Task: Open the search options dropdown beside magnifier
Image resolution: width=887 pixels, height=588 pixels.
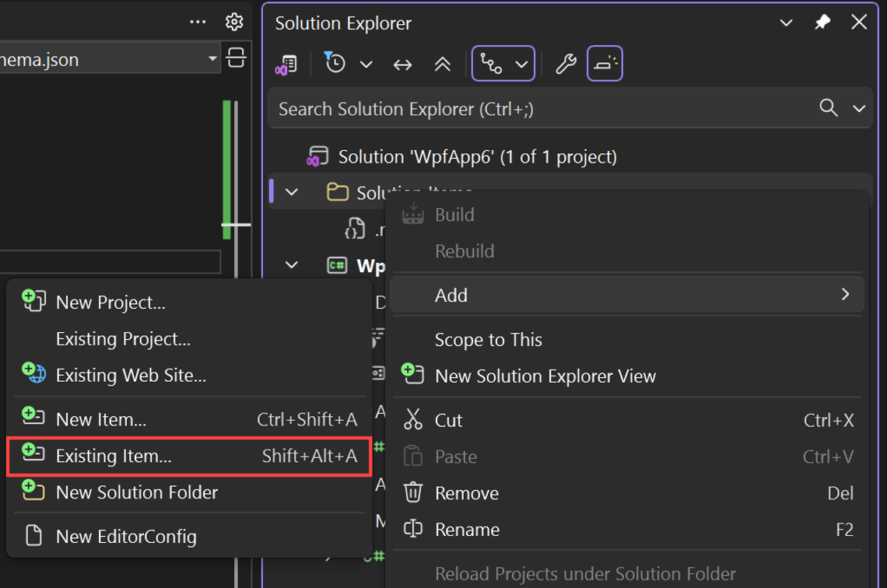Action: [x=860, y=108]
